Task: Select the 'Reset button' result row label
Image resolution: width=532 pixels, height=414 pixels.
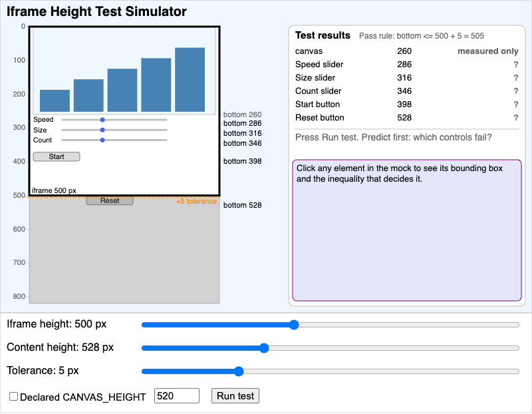Action: (320, 118)
